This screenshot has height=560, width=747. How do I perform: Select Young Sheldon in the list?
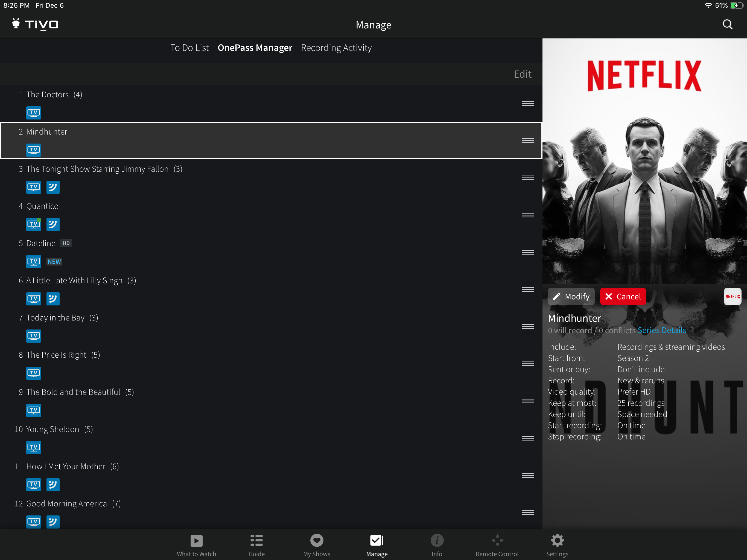click(x=52, y=429)
